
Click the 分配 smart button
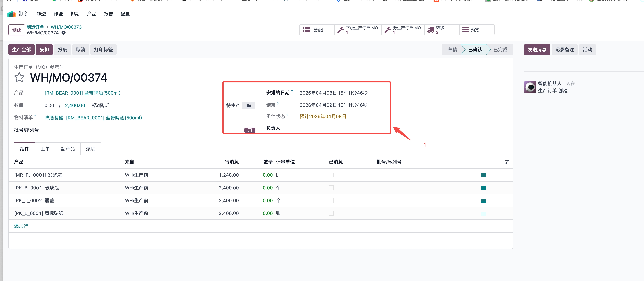(317, 30)
